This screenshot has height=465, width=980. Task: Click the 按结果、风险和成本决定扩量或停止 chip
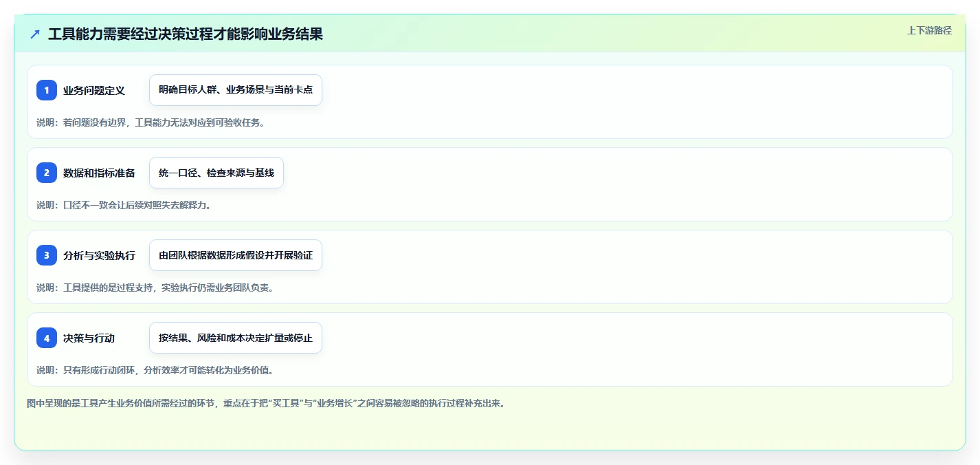[x=236, y=338]
